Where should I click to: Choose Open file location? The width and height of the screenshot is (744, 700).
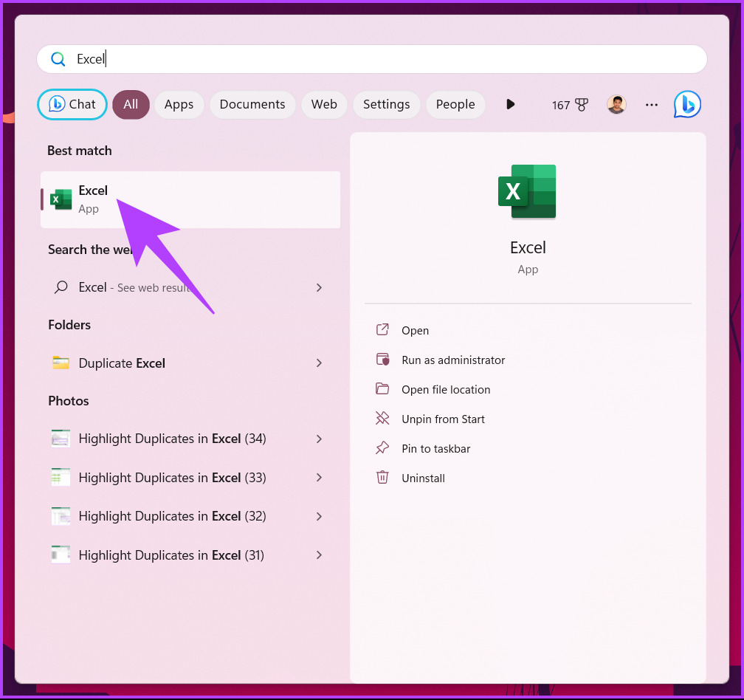click(446, 389)
